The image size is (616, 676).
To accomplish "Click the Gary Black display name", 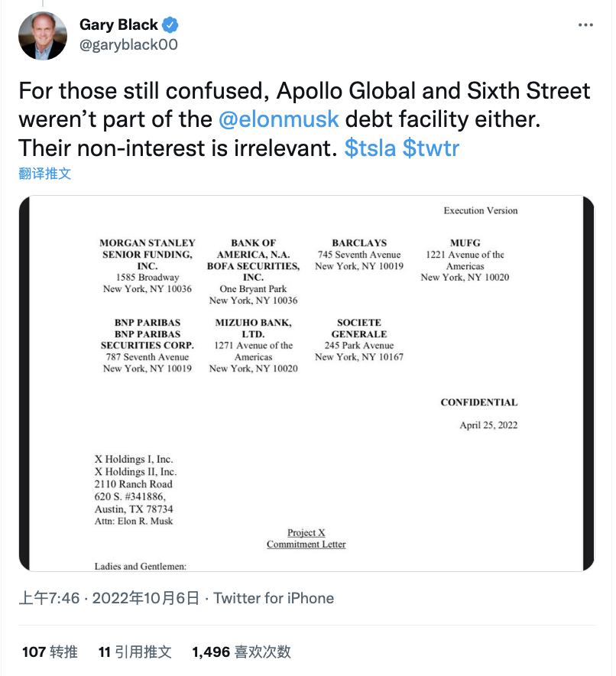I will click(118, 24).
